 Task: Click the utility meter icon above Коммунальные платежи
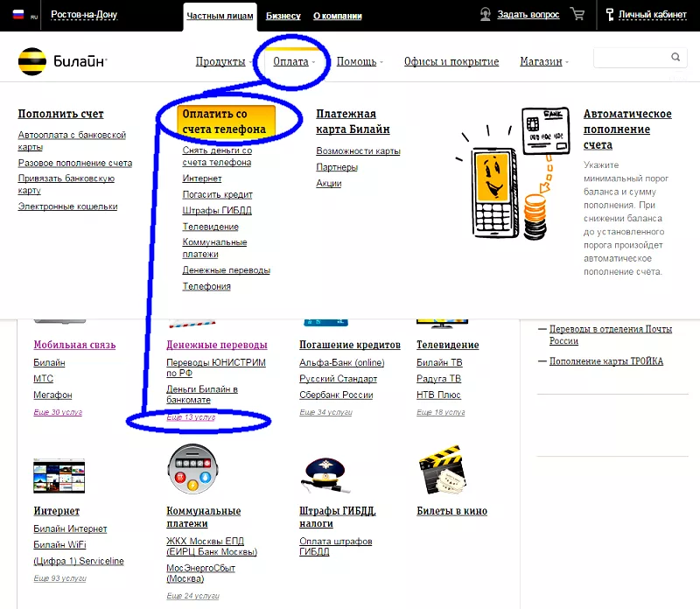[192, 469]
